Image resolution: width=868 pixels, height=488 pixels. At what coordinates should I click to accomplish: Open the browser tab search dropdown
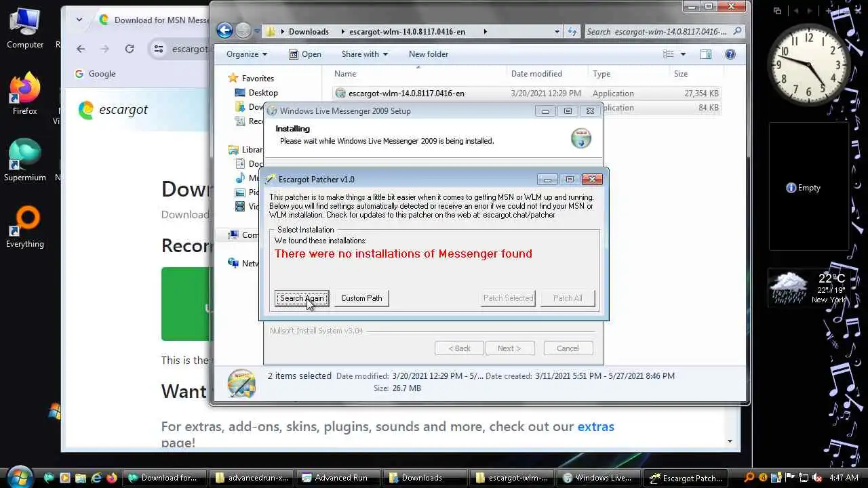[x=79, y=20]
